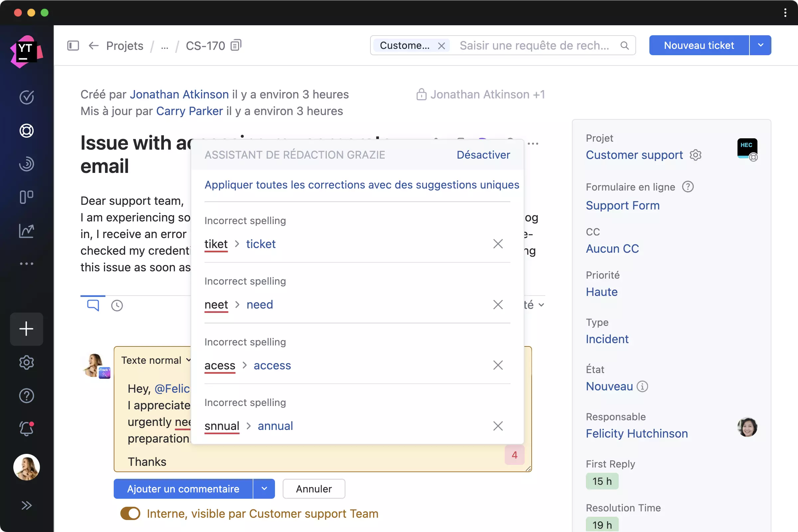This screenshot has width=798, height=532.
Task: Open the notifications bell icon
Action: coord(27,429)
